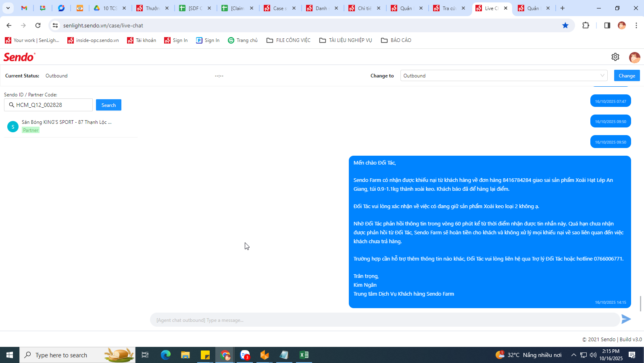The image size is (644, 363).
Task: Click the Sendo logo
Action: pyautogui.click(x=19, y=57)
